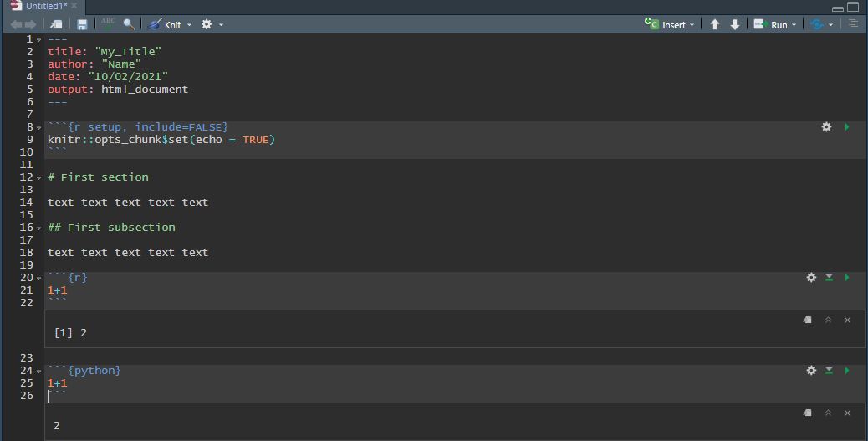Open find and replace magnifier
868x441 pixels.
pyautogui.click(x=129, y=25)
